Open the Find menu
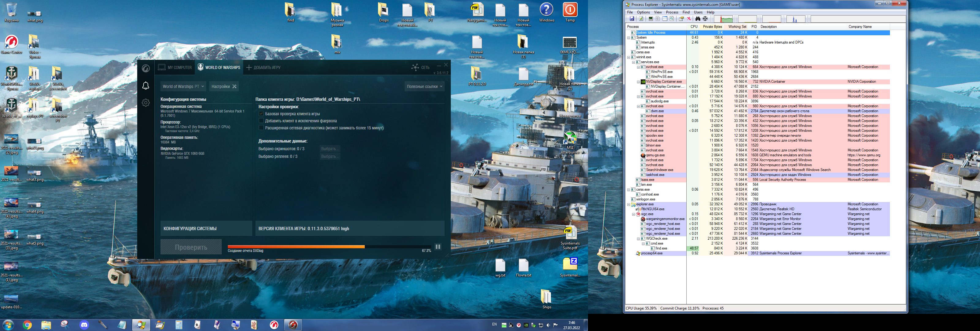Viewport: 980px width, 331px height. [x=686, y=12]
